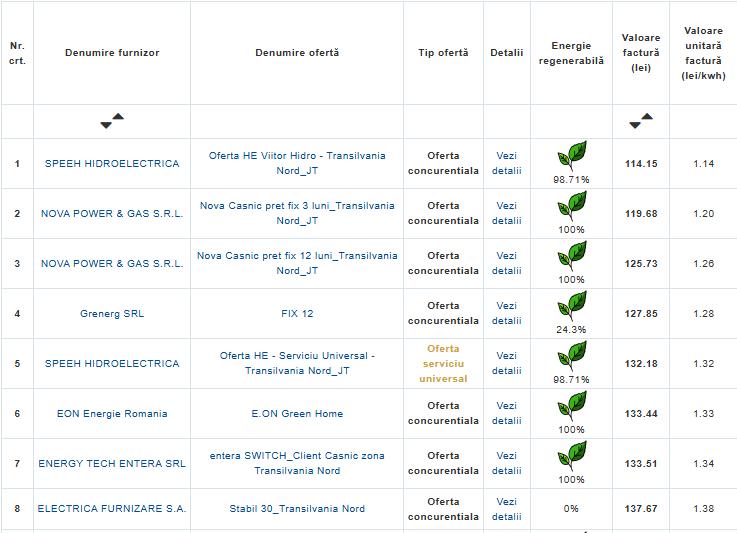The width and height of the screenshot is (737, 533).
Task: Open offer E.ON Green Home
Action: pyautogui.click(x=297, y=413)
